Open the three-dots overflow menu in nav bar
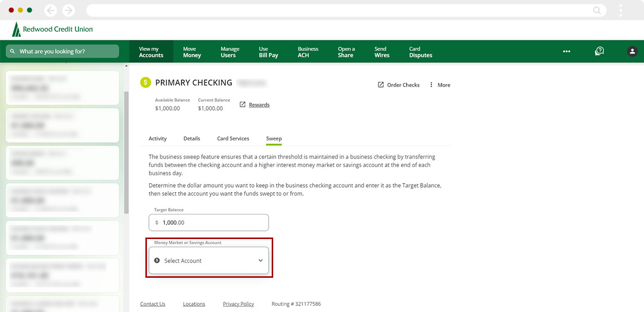This screenshot has width=644, height=312. [567, 51]
